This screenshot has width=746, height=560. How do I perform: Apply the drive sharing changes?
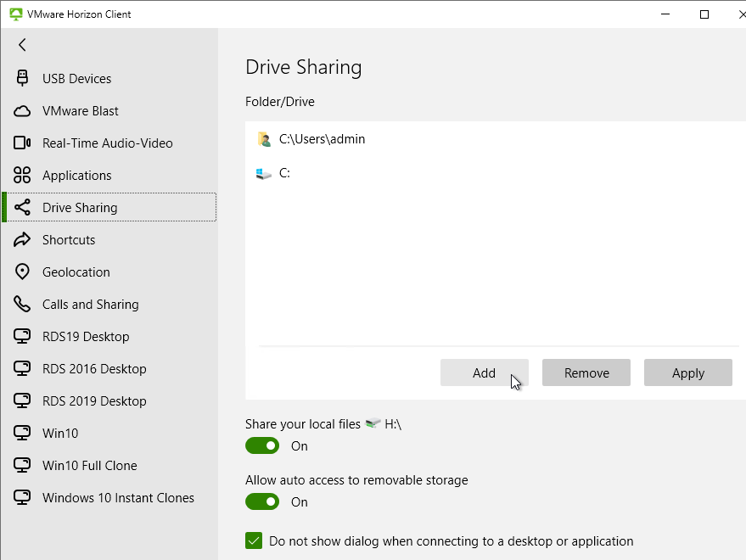click(x=688, y=372)
